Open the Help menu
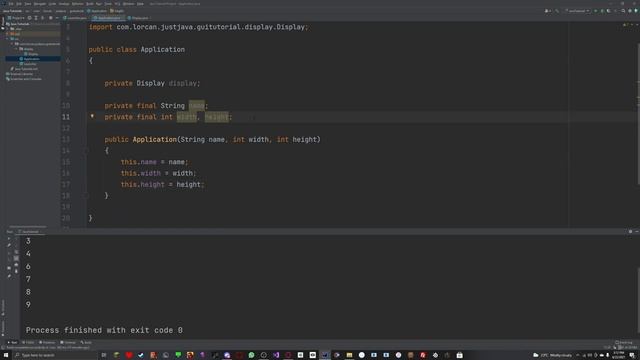The width and height of the screenshot is (640, 360). (140, 4)
